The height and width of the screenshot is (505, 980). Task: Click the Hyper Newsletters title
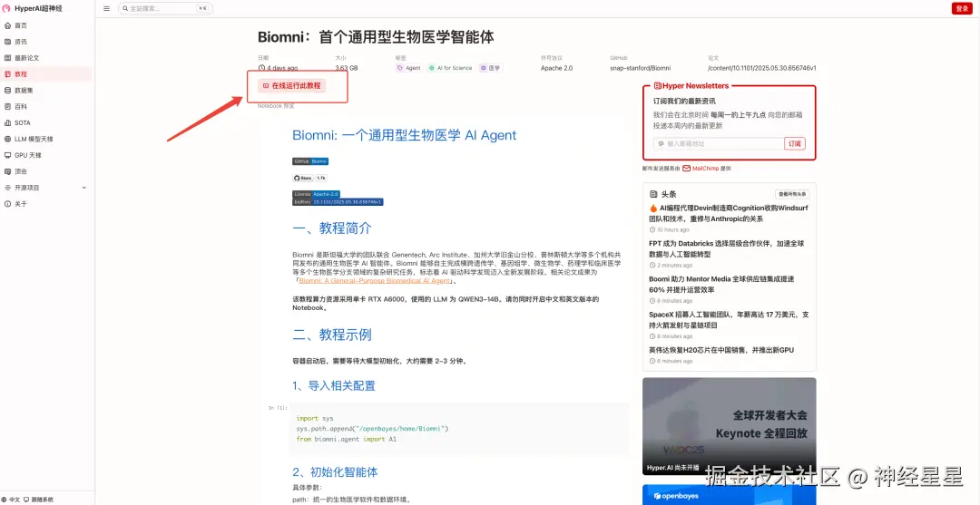pos(691,86)
